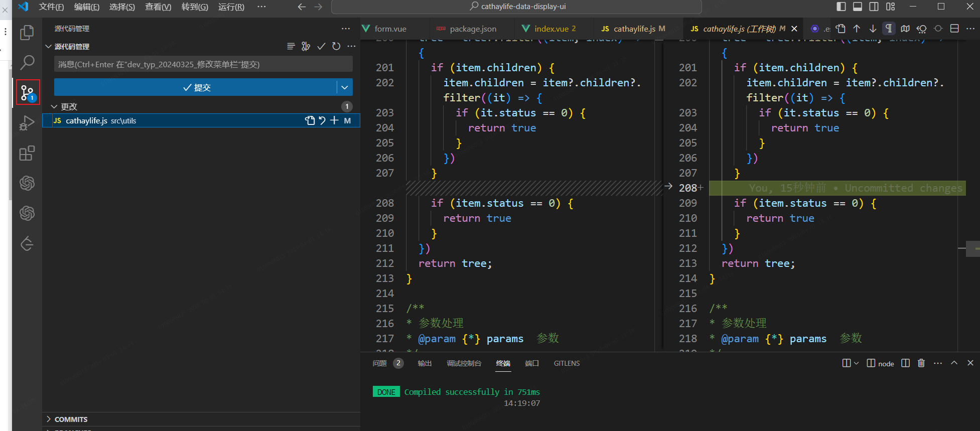Click GitLens open changes with revision icon

coord(921,29)
